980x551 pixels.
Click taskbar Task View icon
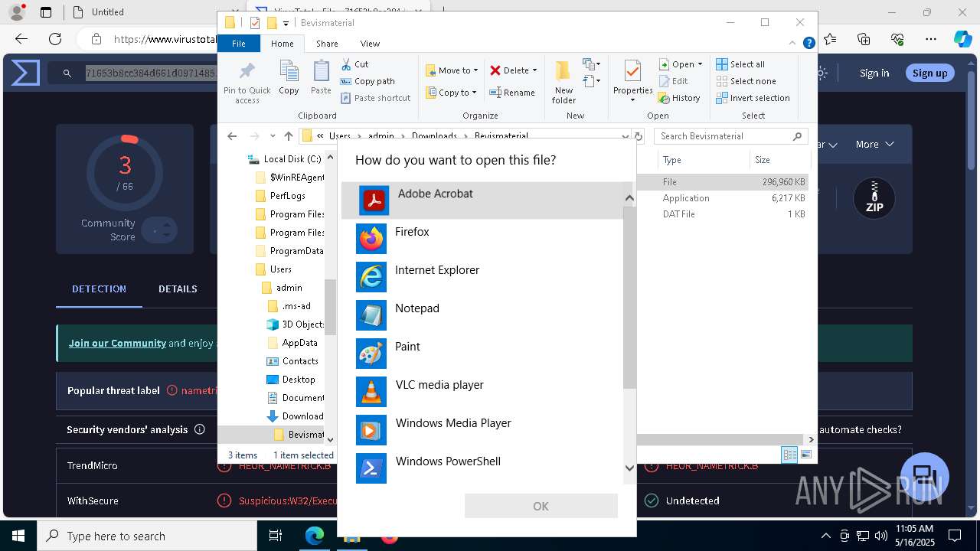276,536
